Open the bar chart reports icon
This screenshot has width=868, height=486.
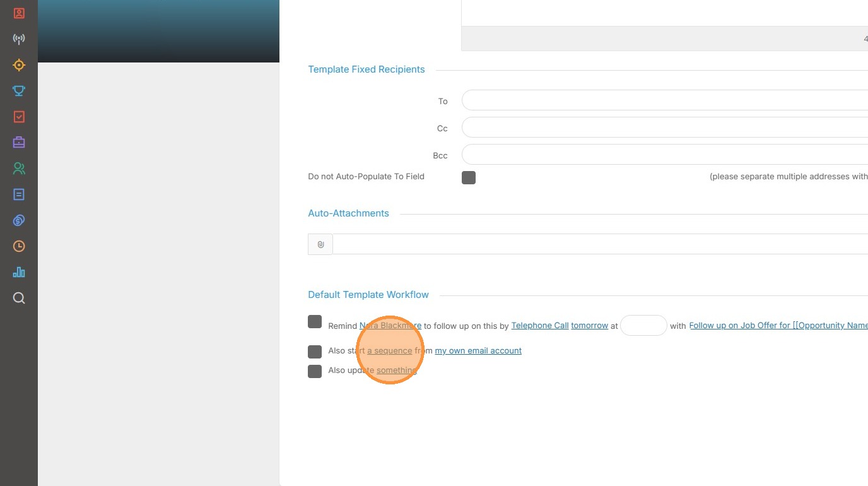click(19, 272)
